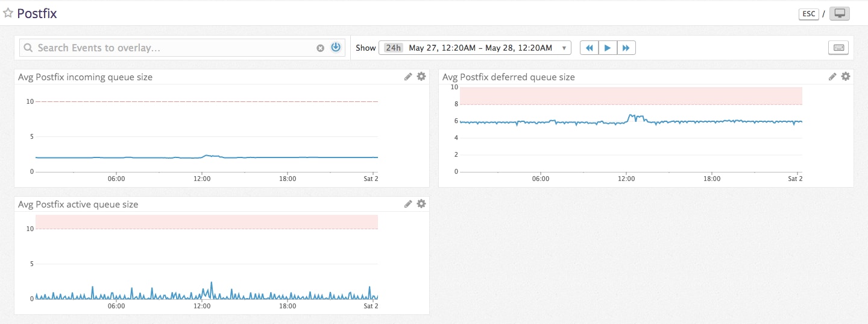The width and height of the screenshot is (868, 324).
Task: Clear the event search with x icon
Action: click(321, 48)
